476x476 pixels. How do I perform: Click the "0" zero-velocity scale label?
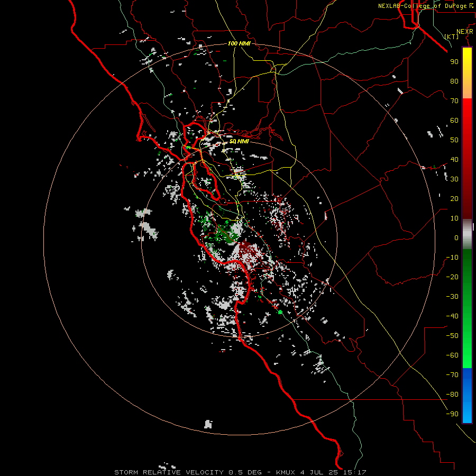pyautogui.click(x=456, y=237)
